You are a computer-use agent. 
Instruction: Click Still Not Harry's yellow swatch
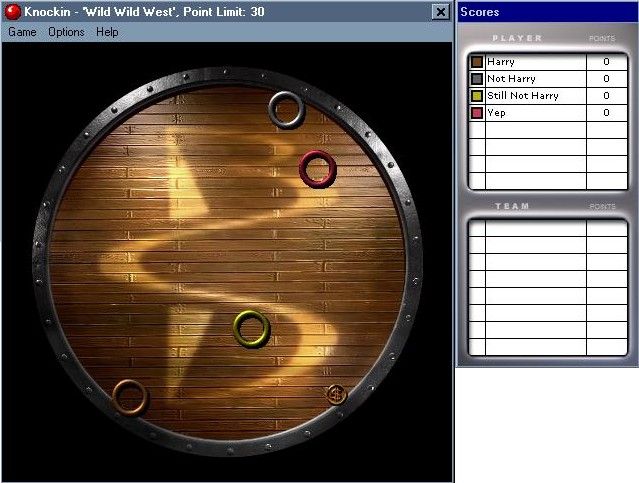(477, 96)
